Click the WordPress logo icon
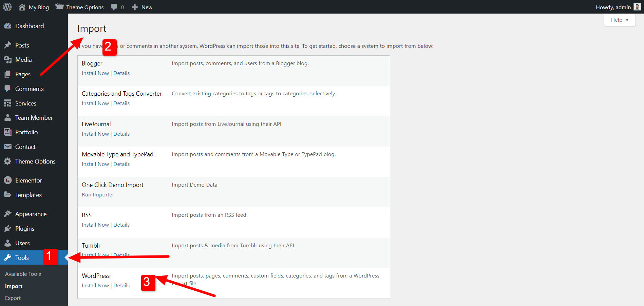Image resolution: width=644 pixels, height=306 pixels. pos(7,7)
